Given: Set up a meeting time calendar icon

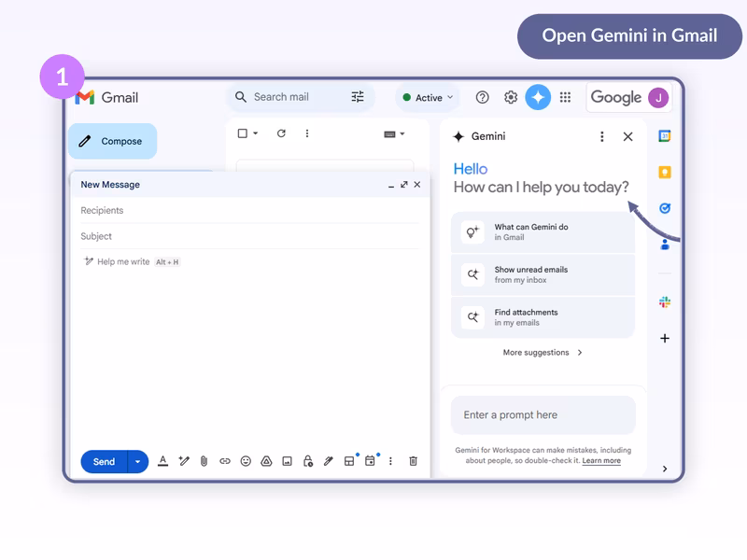Looking at the screenshot, I should [x=370, y=461].
